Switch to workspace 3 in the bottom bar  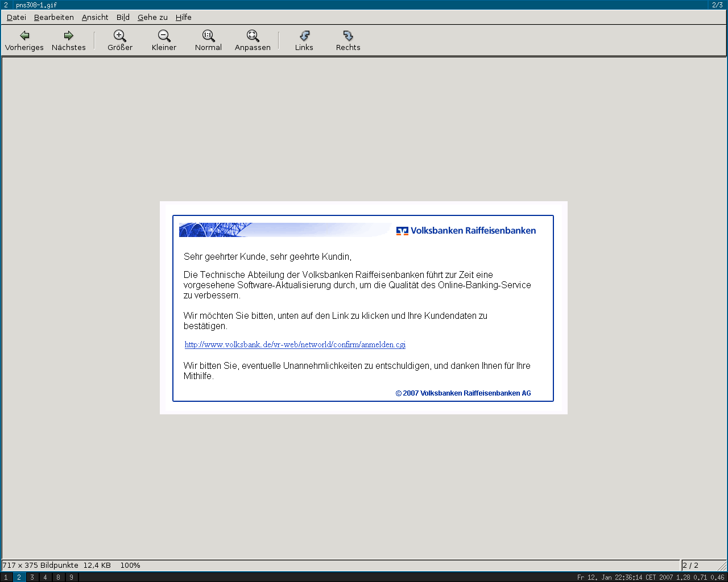coord(32,577)
